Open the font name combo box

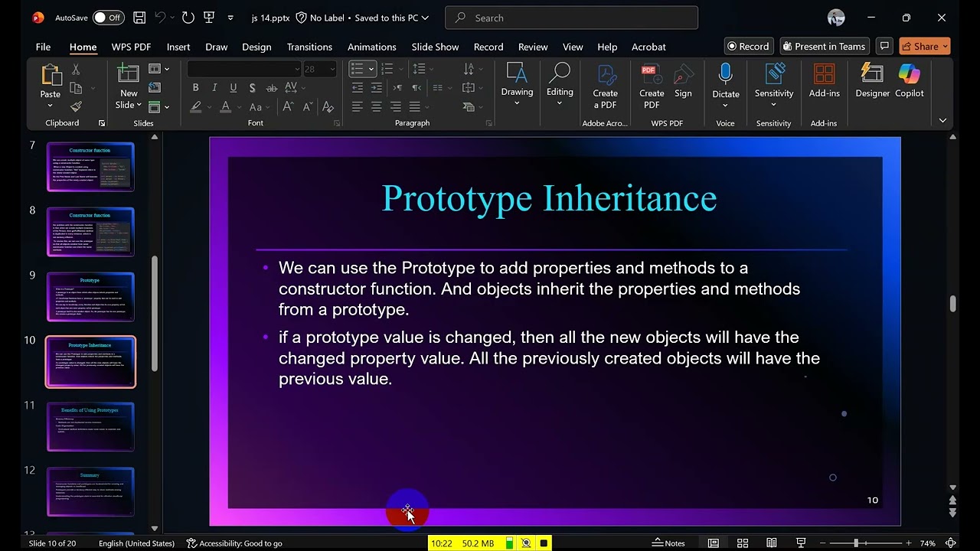(245, 69)
